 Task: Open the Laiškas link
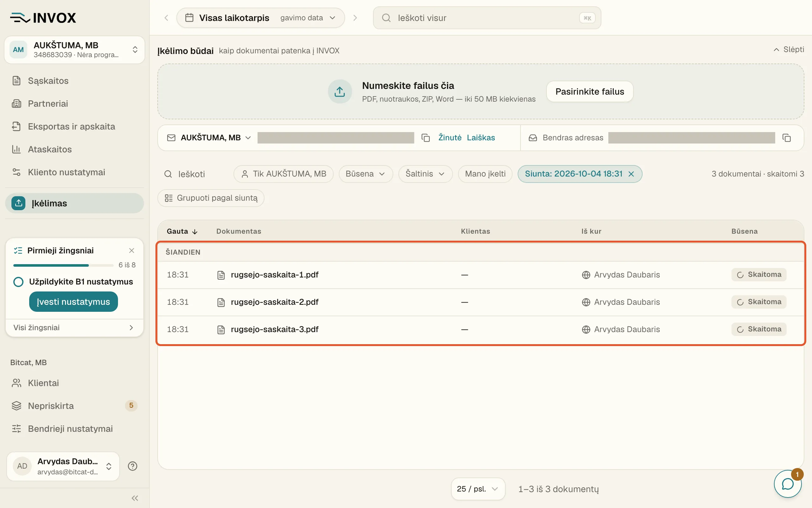481,138
